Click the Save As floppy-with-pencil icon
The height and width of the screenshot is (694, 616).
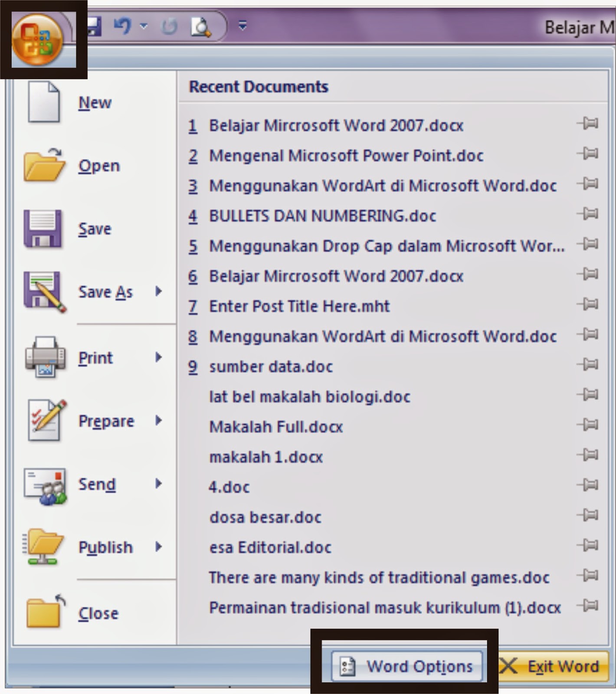pyautogui.click(x=45, y=292)
